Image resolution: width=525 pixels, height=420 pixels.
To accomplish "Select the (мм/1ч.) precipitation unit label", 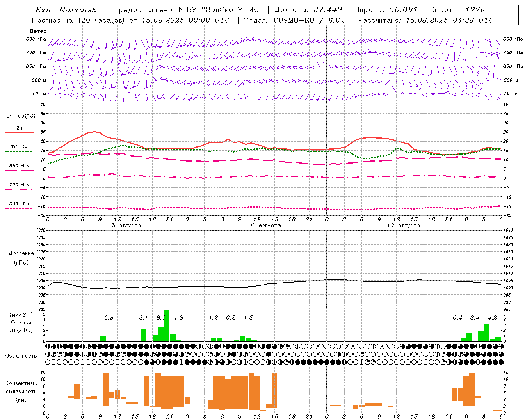I will coord(21,330).
